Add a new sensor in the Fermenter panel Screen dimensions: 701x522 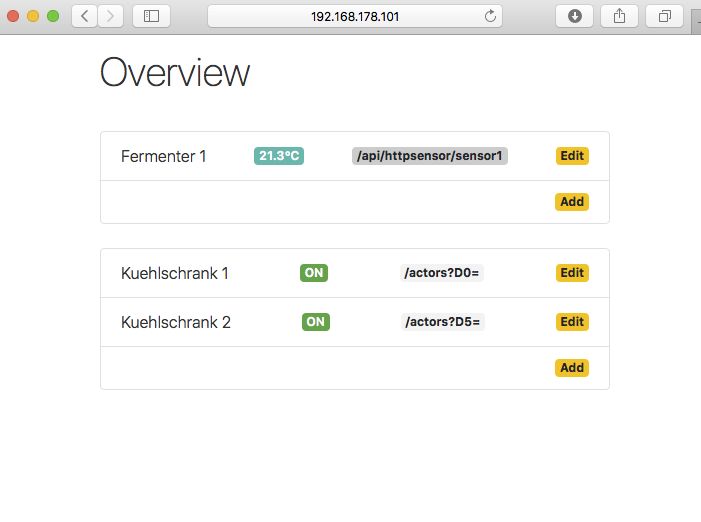pyautogui.click(x=572, y=202)
